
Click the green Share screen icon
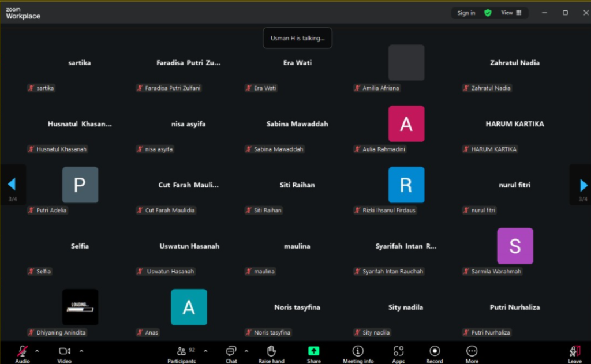(x=313, y=351)
